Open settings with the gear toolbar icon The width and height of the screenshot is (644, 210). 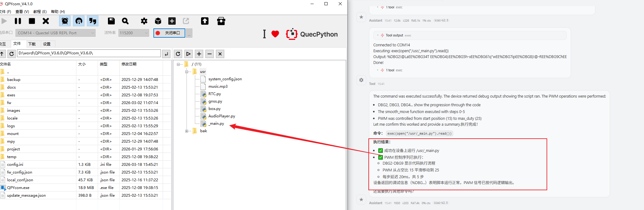pos(144,21)
